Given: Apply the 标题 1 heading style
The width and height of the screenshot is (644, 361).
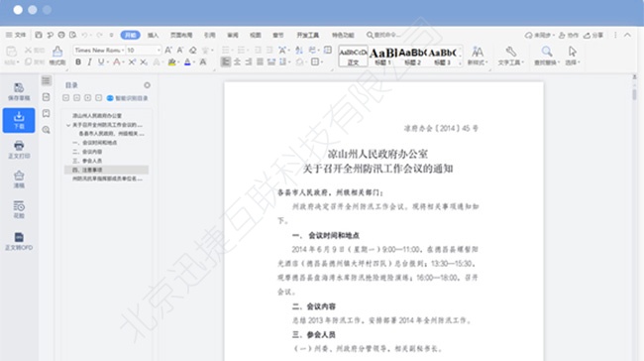Looking at the screenshot, I should point(382,57).
